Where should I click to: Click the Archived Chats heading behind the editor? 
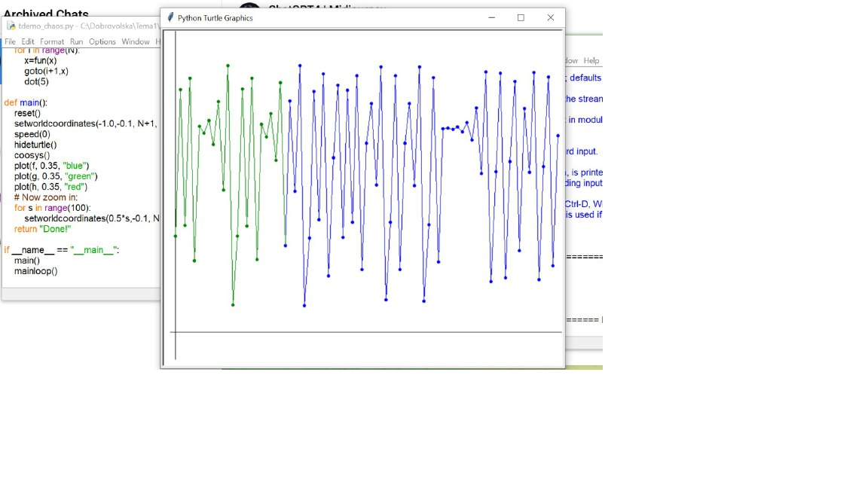46,13
